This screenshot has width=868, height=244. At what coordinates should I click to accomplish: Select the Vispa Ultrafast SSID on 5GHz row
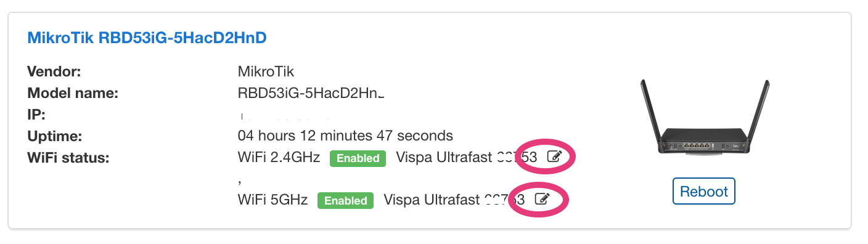(454, 200)
